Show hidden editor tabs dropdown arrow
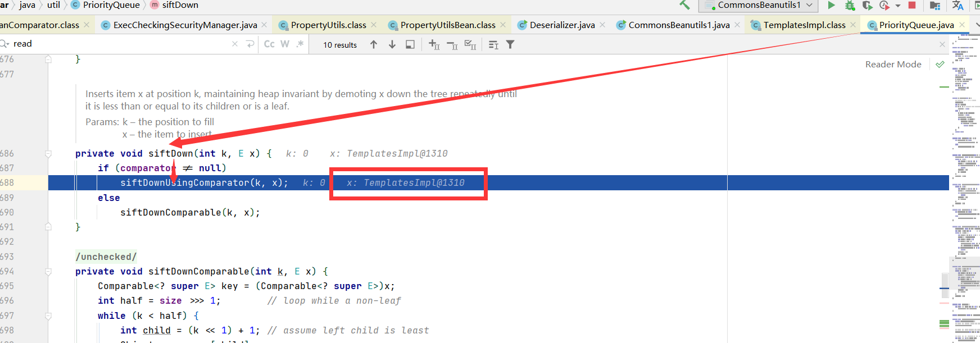Screen dimensions: 980x343 [977, 25]
